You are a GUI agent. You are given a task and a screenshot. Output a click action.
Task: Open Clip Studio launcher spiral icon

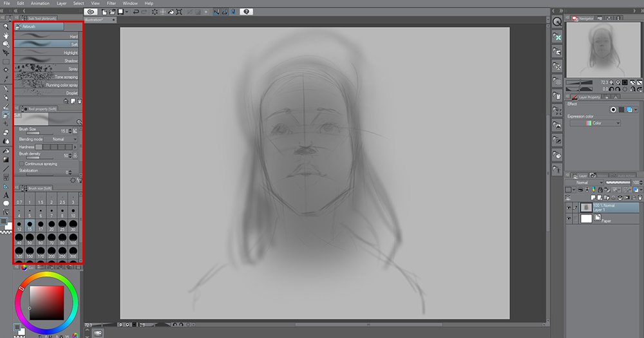point(91,12)
